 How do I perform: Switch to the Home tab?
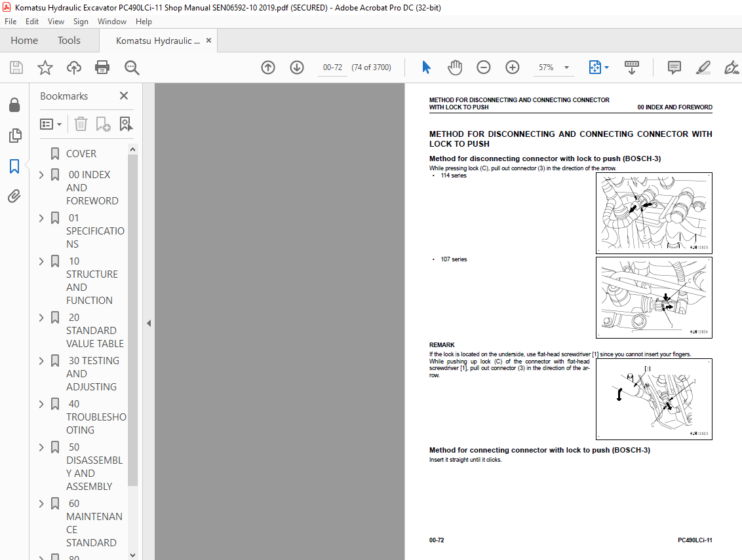tap(24, 41)
